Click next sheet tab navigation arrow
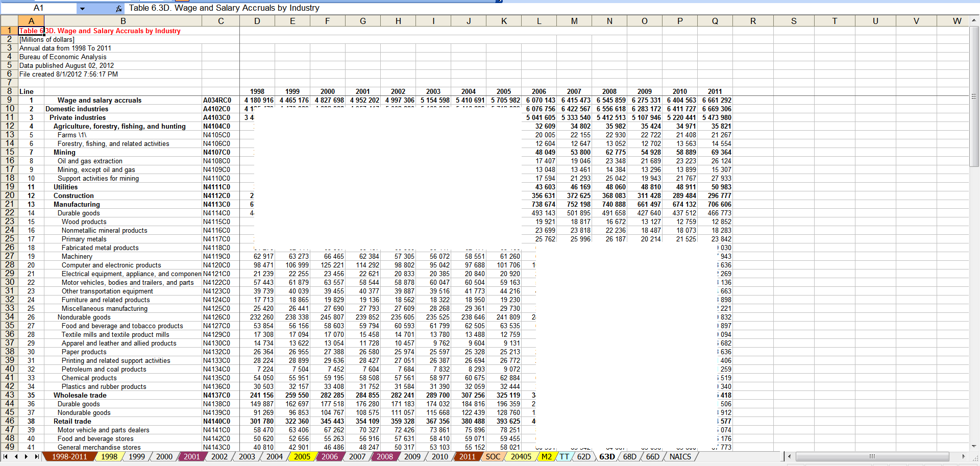 [x=26, y=457]
